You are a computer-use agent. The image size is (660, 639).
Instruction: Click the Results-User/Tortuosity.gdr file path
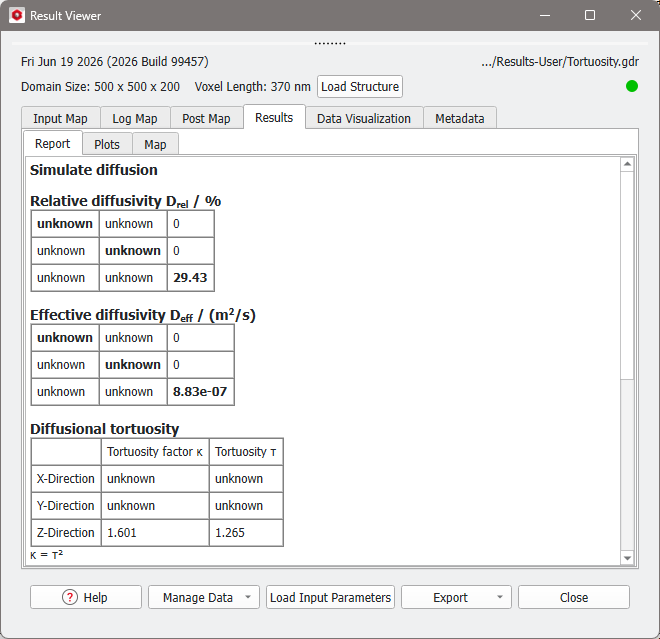(x=560, y=62)
